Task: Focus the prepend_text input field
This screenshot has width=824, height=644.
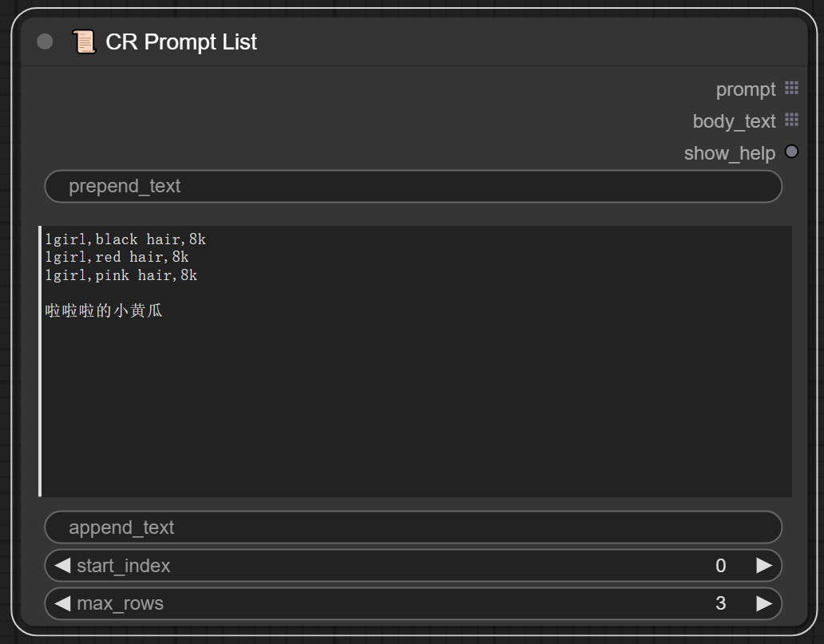Action: [413, 187]
